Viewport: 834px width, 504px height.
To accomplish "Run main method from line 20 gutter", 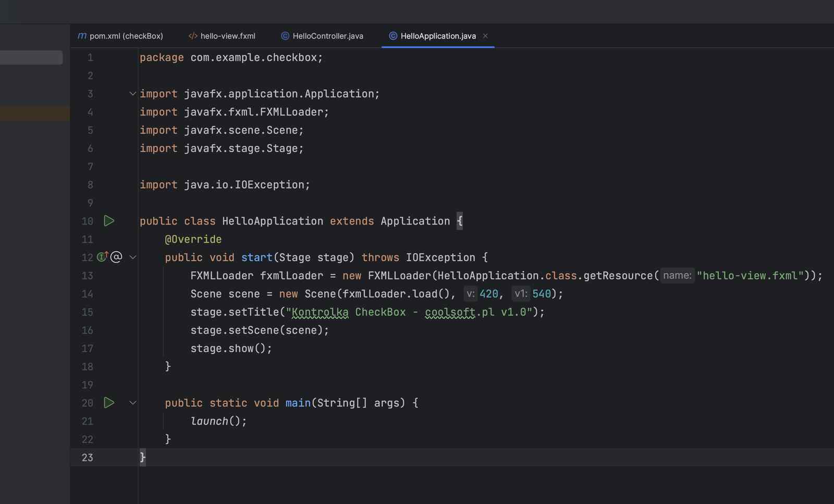I will click(x=109, y=403).
